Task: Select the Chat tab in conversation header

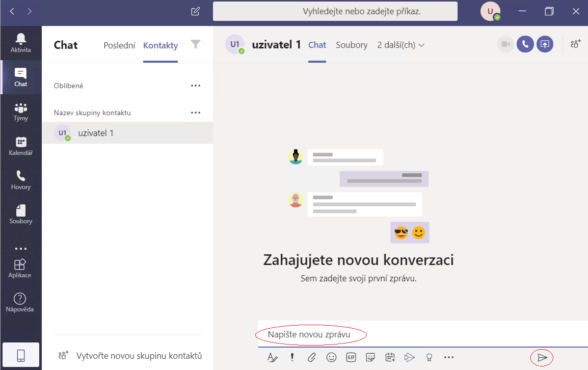Action: [317, 45]
